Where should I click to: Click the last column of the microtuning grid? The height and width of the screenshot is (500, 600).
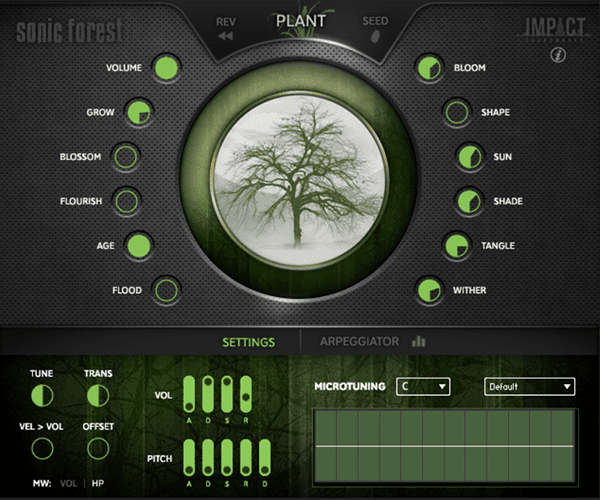[x=562, y=446]
